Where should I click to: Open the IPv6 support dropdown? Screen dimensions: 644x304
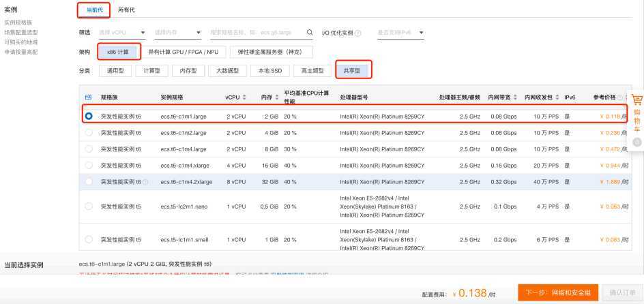401,33
